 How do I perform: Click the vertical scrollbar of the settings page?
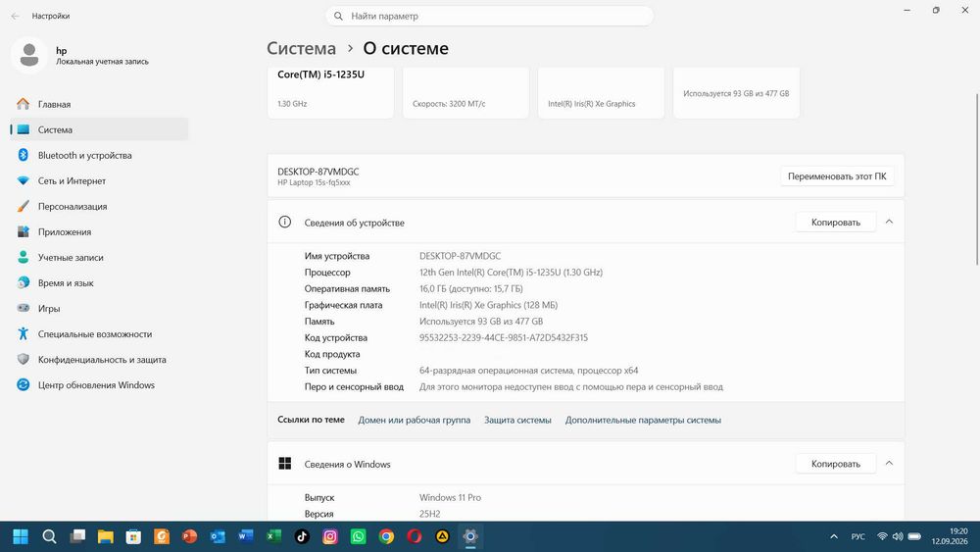coord(977,179)
